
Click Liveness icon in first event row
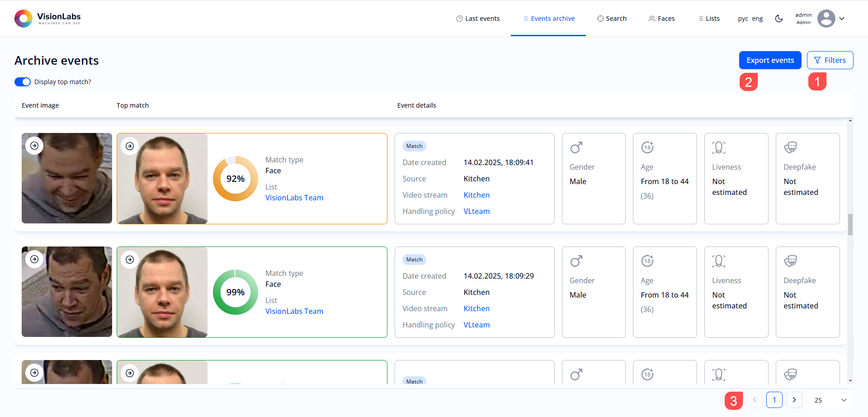point(718,147)
